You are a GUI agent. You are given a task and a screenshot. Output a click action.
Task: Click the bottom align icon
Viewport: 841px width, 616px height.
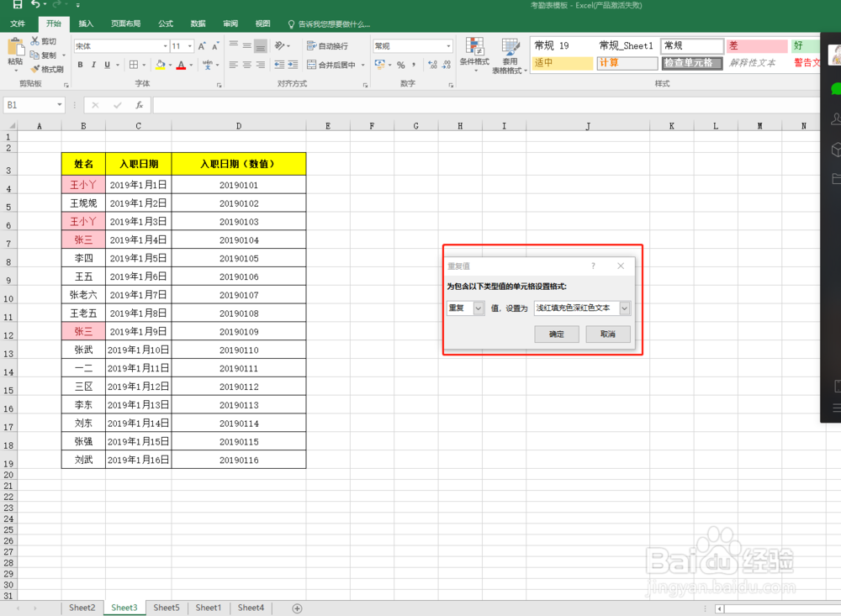(x=260, y=46)
